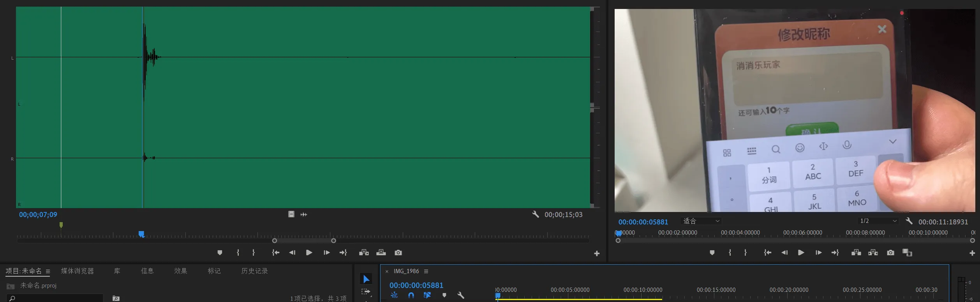Viewport: 980px width, 302px height.
Task: Click the Extract button in Program Monitor
Action: point(873,253)
